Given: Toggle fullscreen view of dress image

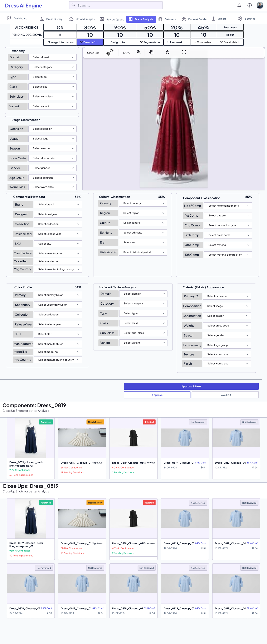Looking at the screenshot, I should tap(184, 52).
